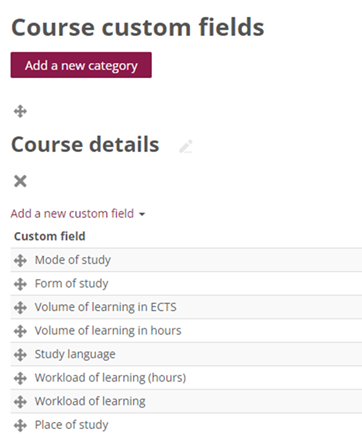
Task: Open the Study language field
Action: coord(75,354)
